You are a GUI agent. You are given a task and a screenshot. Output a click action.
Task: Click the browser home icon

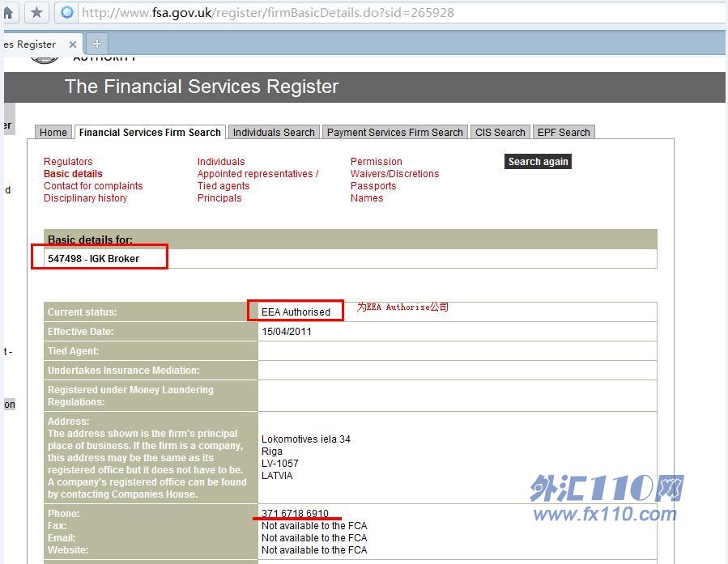point(8,12)
